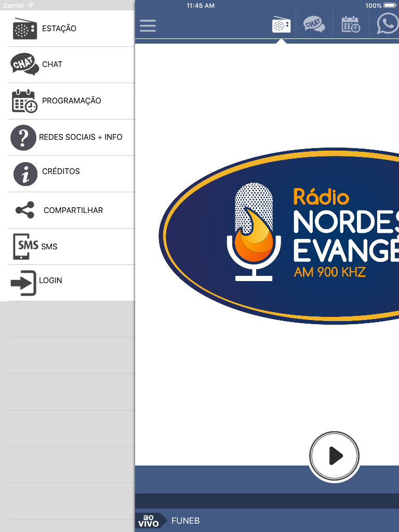Start the live radio stream with play button

click(x=334, y=456)
